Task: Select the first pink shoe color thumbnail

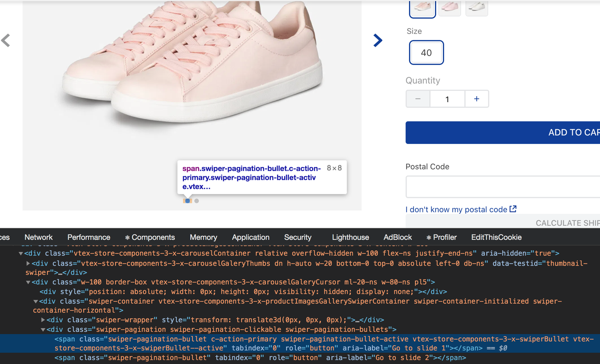Action: (422, 8)
